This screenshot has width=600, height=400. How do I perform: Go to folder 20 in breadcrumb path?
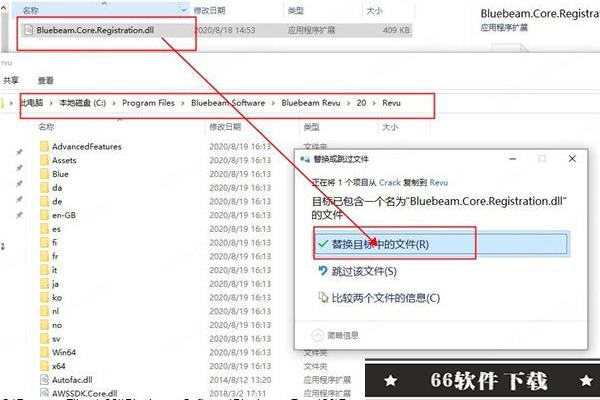pyautogui.click(x=361, y=103)
